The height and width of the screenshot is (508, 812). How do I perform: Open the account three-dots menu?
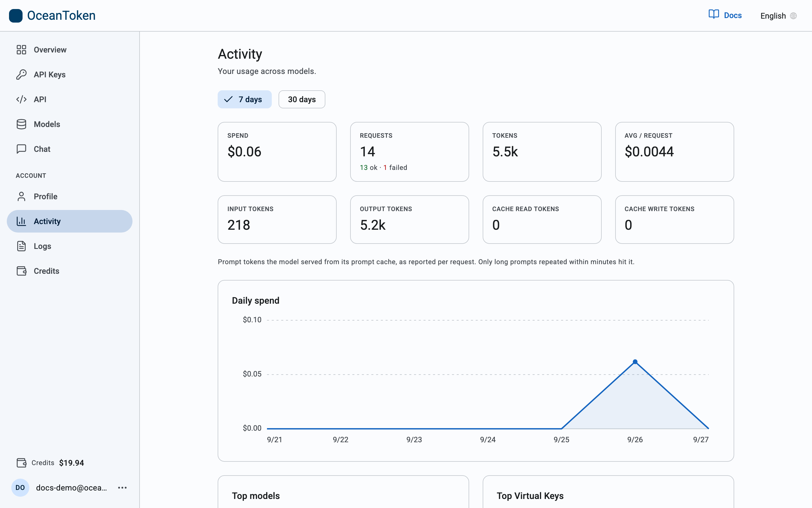coord(122,487)
